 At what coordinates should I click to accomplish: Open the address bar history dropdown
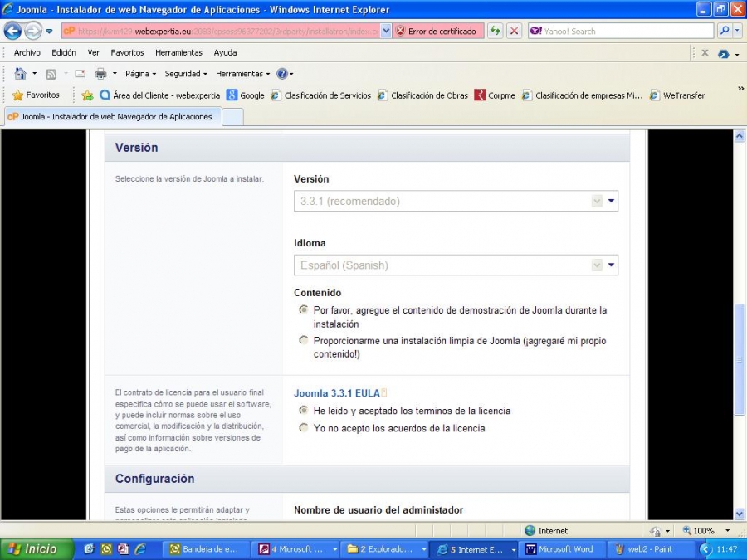[x=386, y=32]
